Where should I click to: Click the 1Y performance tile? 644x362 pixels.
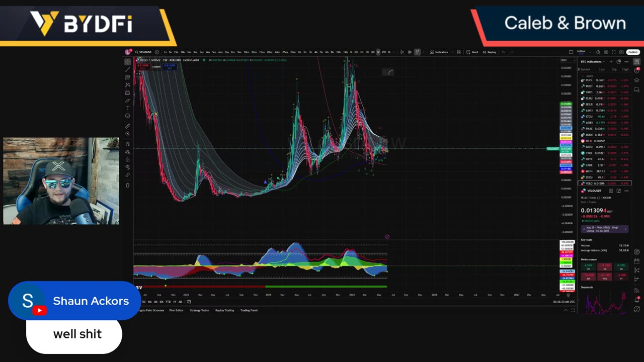click(620, 276)
